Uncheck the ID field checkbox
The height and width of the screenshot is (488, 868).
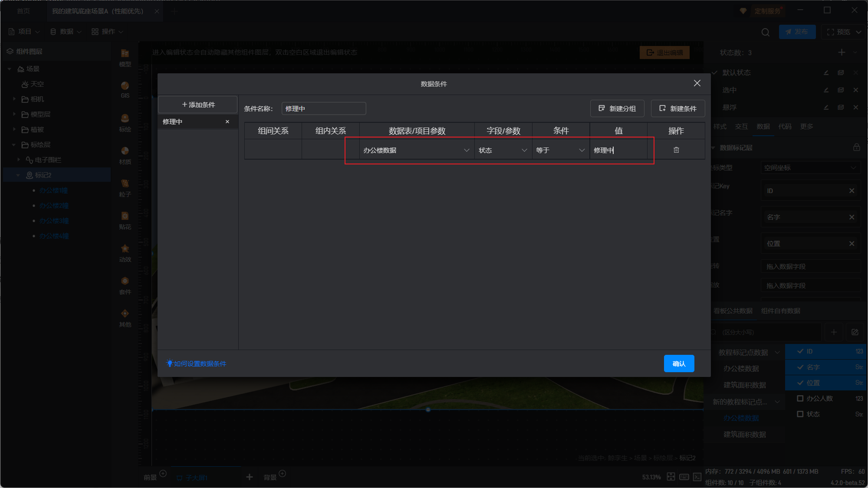point(800,351)
